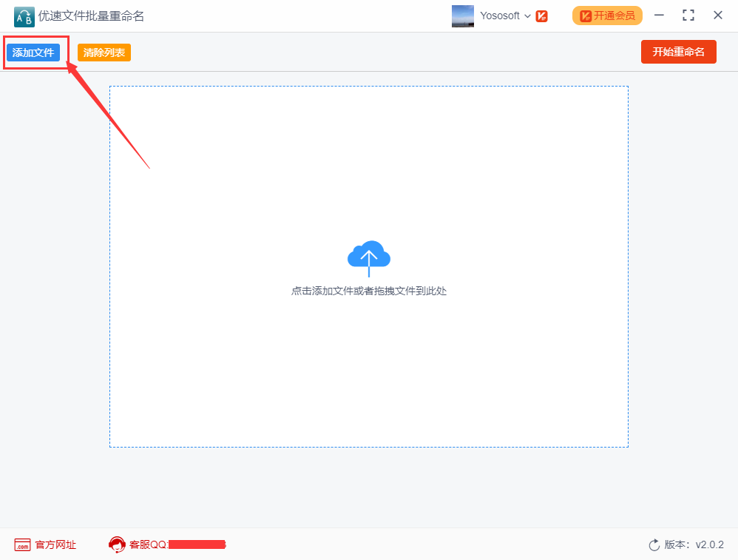Image resolution: width=738 pixels, height=560 pixels.
Task: Click the user avatar thumbnail
Action: 463,16
